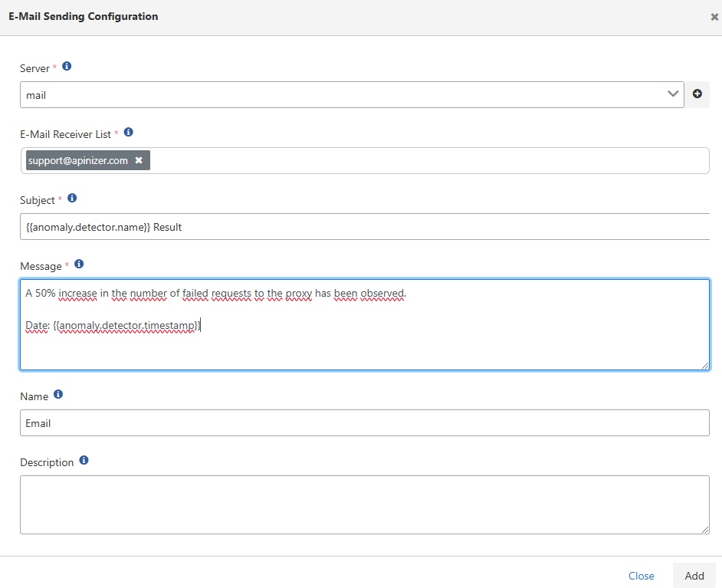Click the Description box resize handle
Screen dimensions: 722x588
704,529
